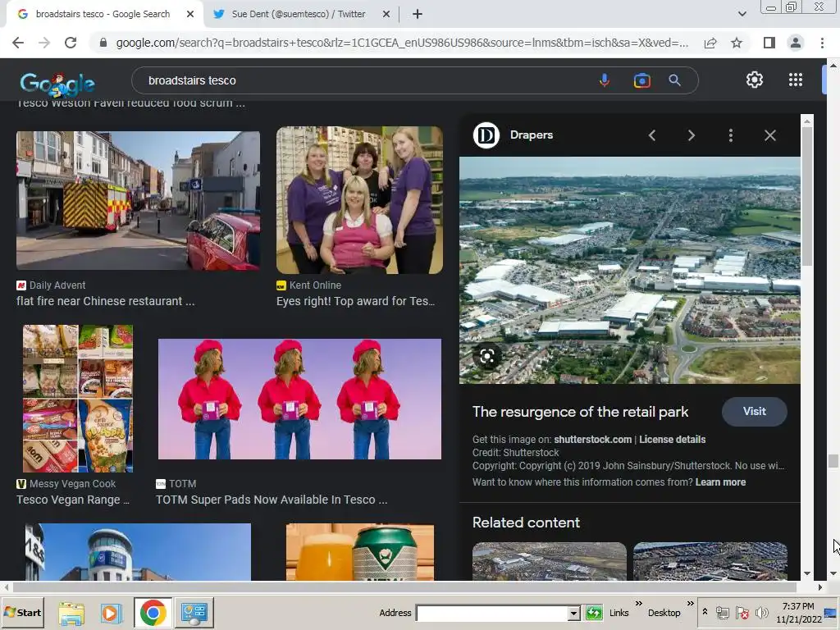Open the Learn more link
This screenshot has height=630, width=840.
coord(720,482)
